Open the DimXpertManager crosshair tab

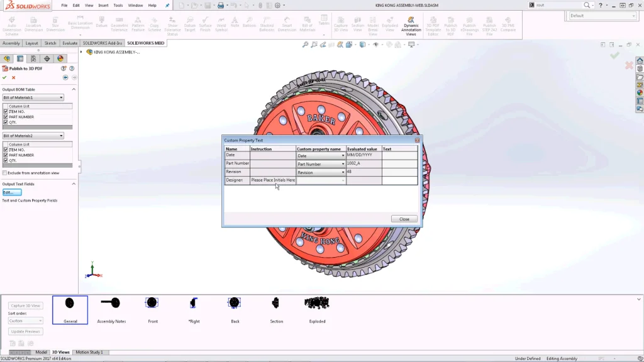pos(47,58)
